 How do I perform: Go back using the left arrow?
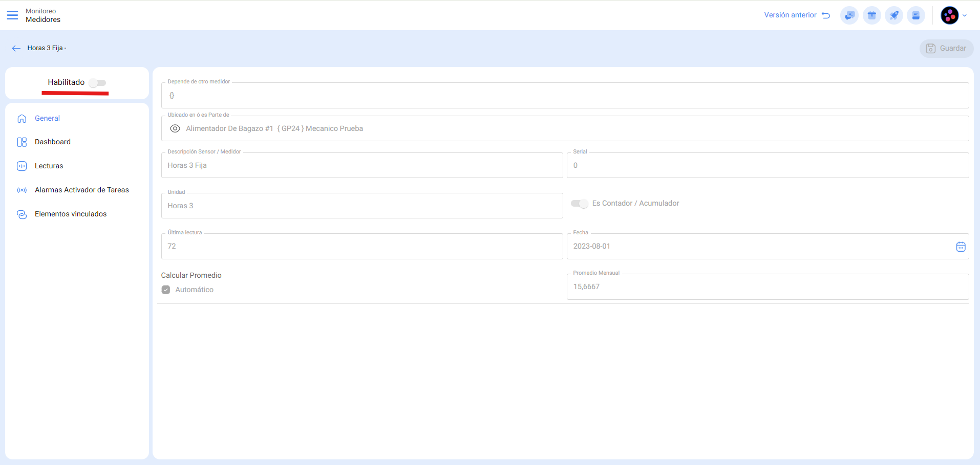(16, 48)
